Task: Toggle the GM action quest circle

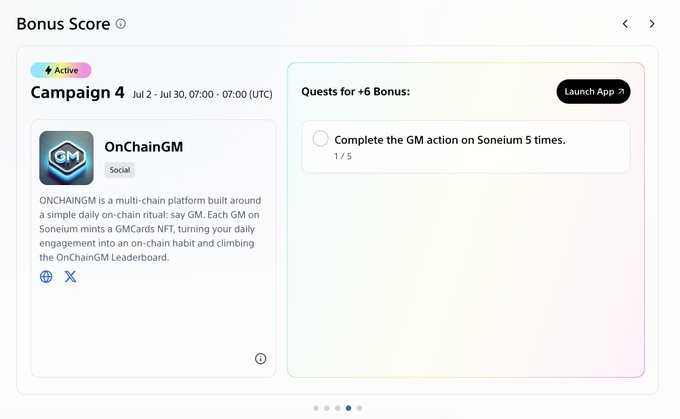Action: point(320,139)
